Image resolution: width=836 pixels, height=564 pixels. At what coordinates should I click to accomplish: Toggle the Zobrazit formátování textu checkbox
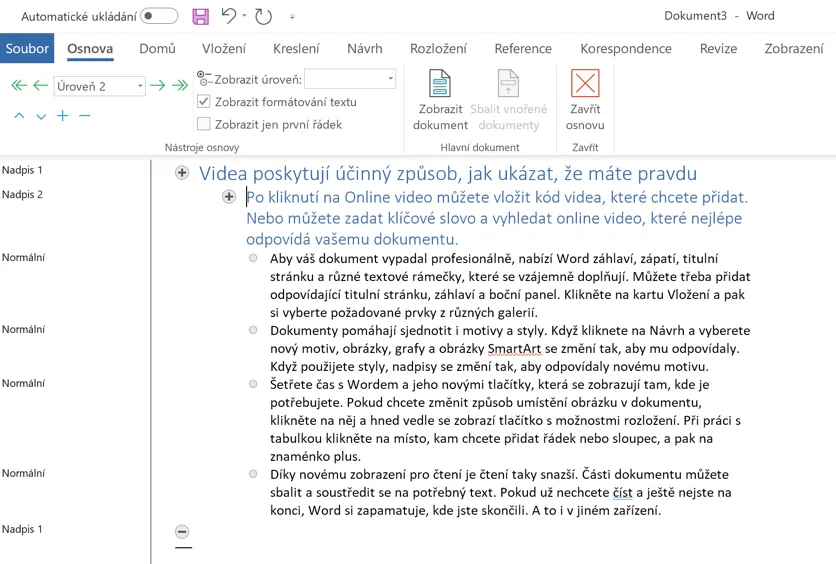click(204, 101)
